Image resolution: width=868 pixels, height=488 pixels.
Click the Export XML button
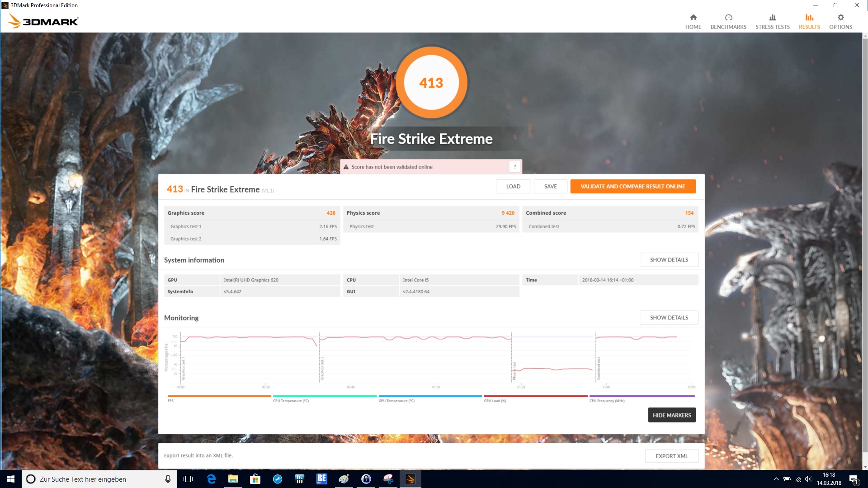pos(671,456)
